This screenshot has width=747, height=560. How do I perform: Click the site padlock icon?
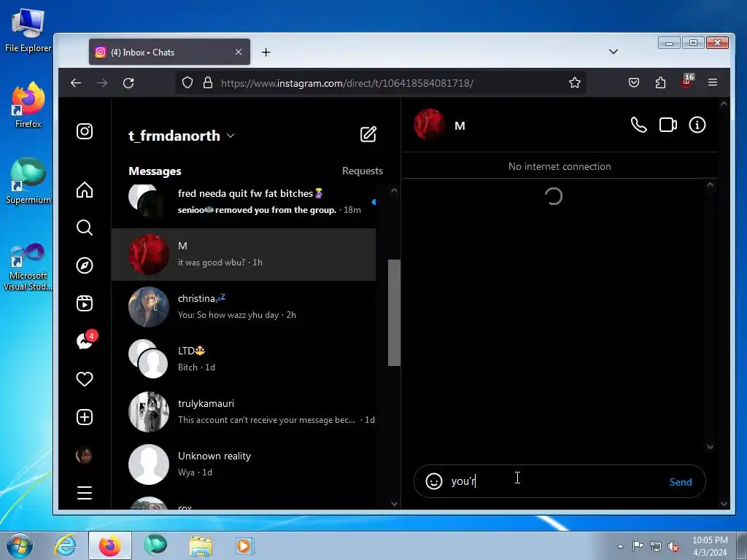pos(208,82)
